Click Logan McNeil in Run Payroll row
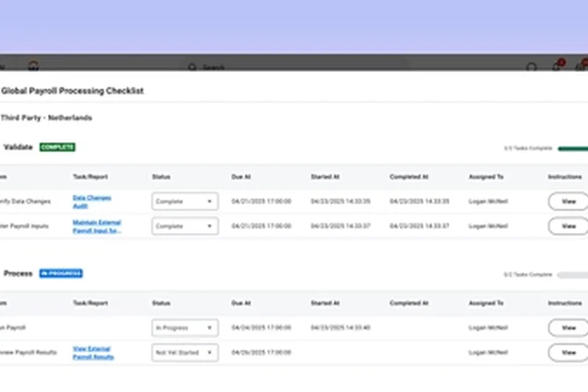Image resolution: width=588 pixels, height=392 pixels. (488, 328)
